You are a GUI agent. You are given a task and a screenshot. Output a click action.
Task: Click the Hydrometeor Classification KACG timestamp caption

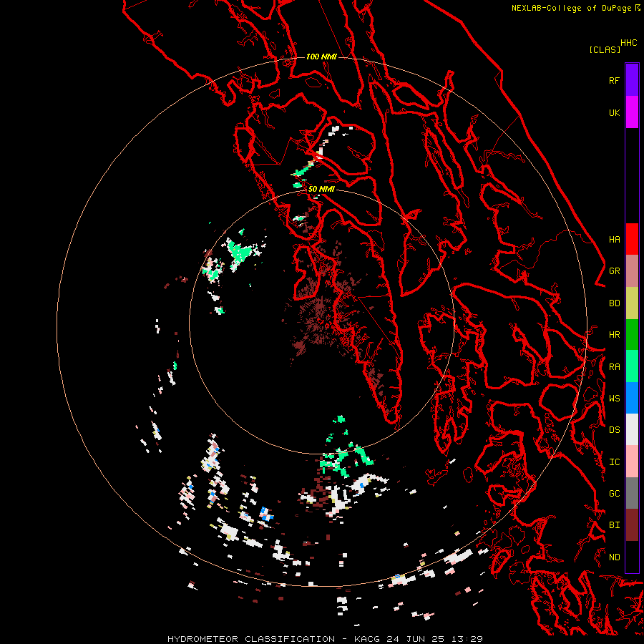click(325, 639)
